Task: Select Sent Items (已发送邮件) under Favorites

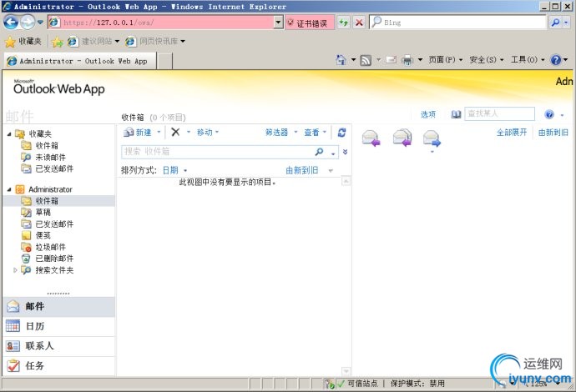Action: coord(54,168)
